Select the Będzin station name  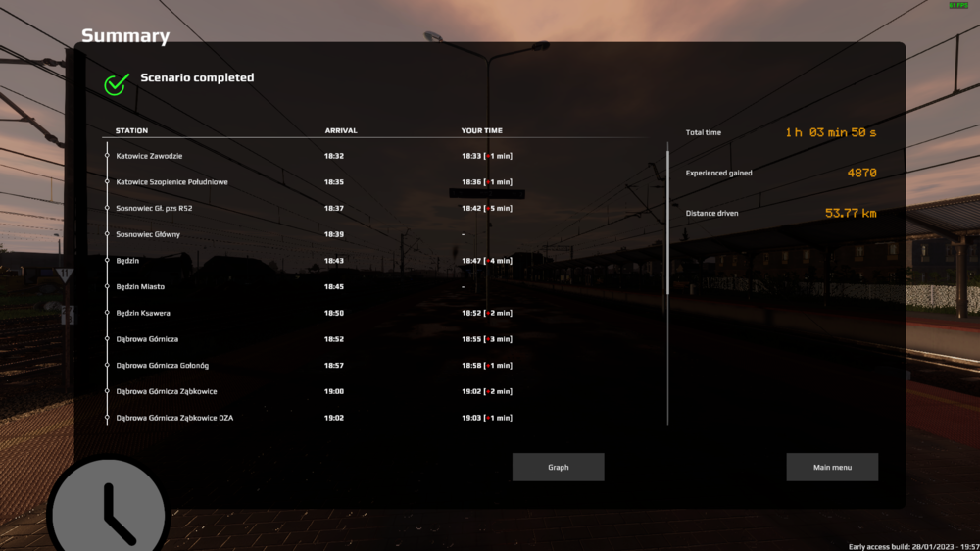(127, 261)
